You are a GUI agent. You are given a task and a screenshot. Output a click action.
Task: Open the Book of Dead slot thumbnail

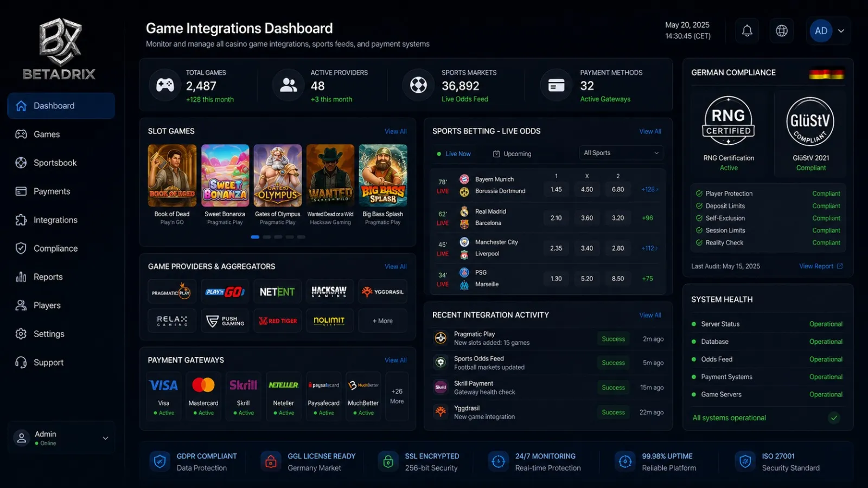click(172, 176)
